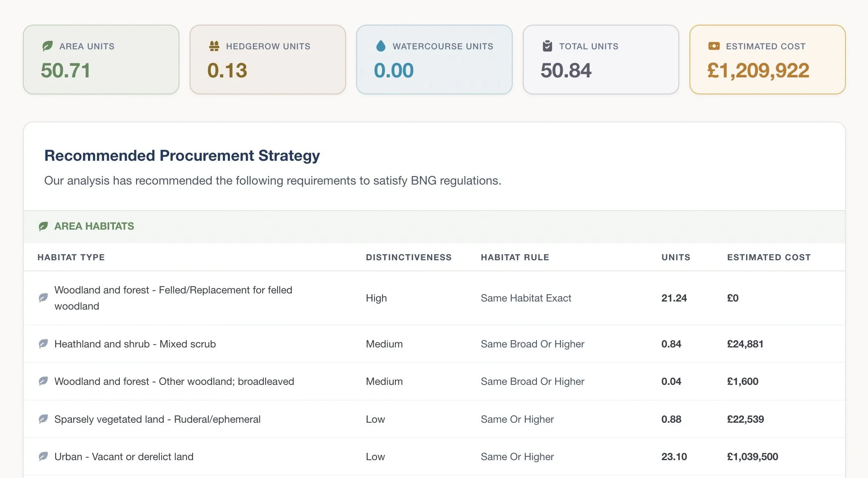The image size is (868, 478).
Task: Click the Distinctiveness column header
Action: coord(408,257)
